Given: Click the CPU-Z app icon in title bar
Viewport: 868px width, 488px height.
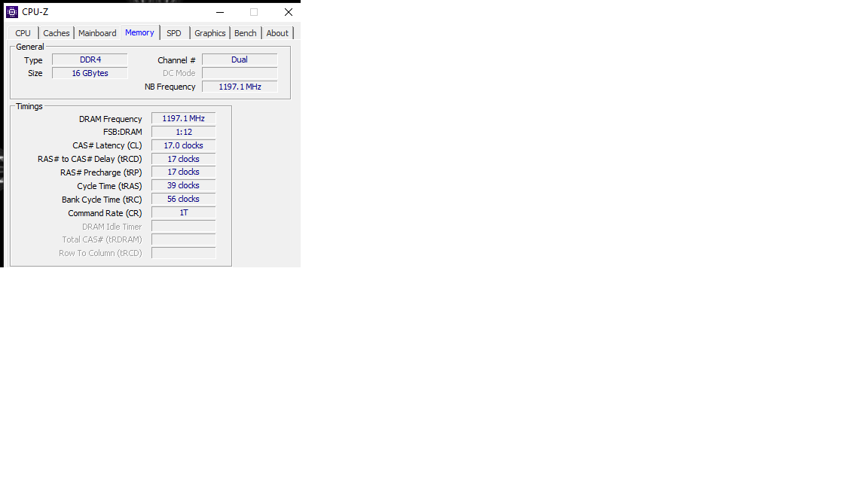Looking at the screenshot, I should (x=12, y=11).
